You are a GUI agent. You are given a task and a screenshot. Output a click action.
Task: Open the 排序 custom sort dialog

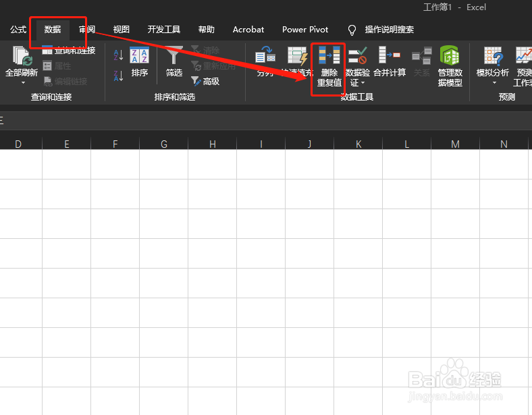[x=140, y=61]
